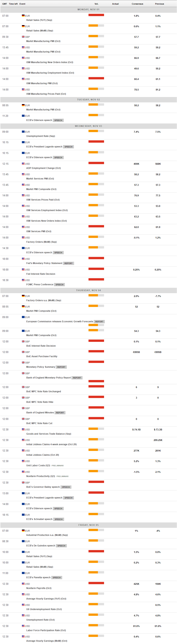Open U6 Underemployment Rate (Oct) event
The height and width of the screenshot is (644, 177).
(x=44, y=609)
